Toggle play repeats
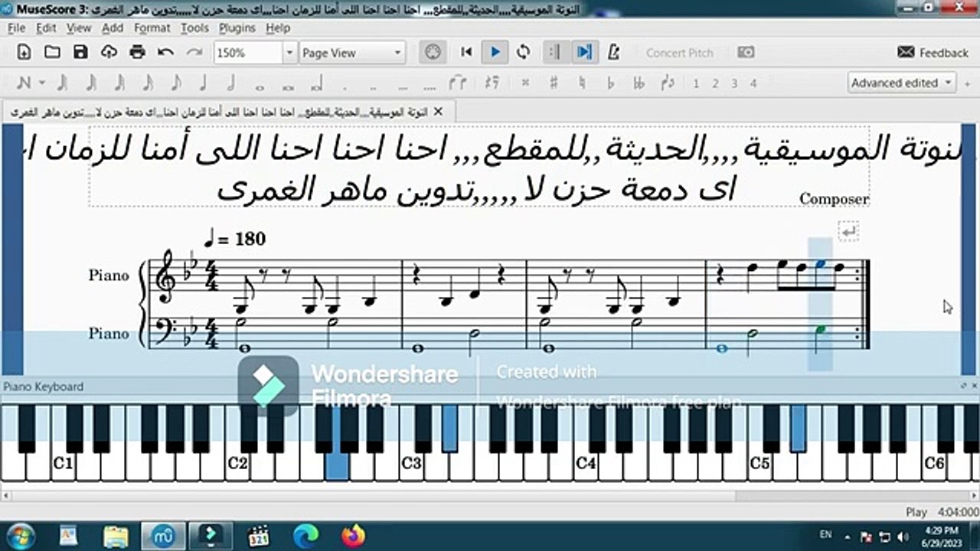 [555, 52]
